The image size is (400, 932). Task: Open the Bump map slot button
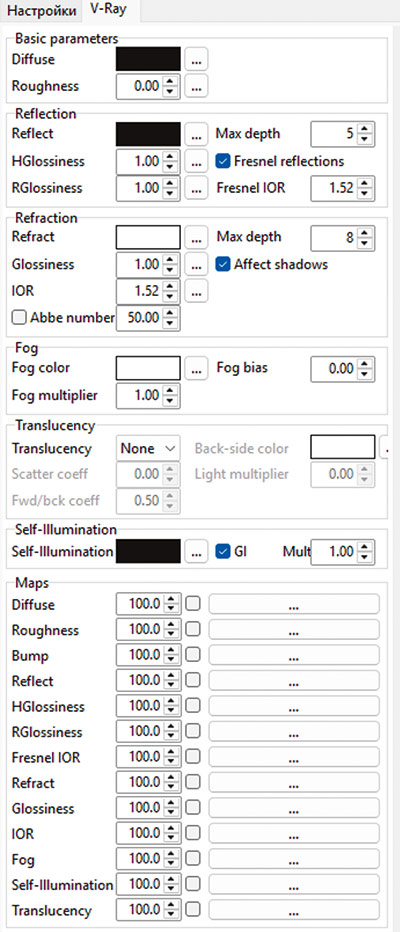[294, 656]
